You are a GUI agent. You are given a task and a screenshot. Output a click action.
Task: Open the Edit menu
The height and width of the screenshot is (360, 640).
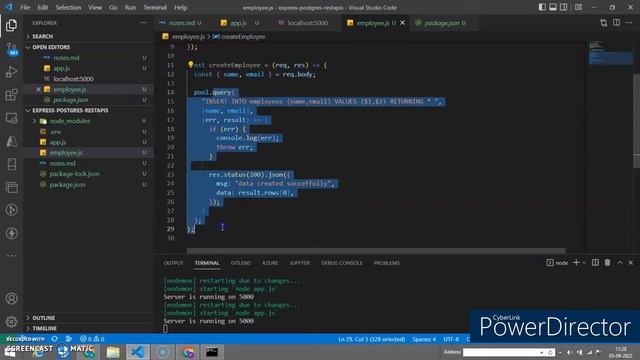pyautogui.click(x=42, y=7)
